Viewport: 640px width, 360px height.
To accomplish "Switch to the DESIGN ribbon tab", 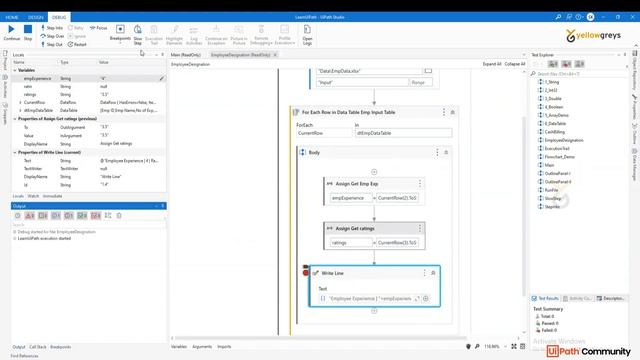I will (36, 17).
